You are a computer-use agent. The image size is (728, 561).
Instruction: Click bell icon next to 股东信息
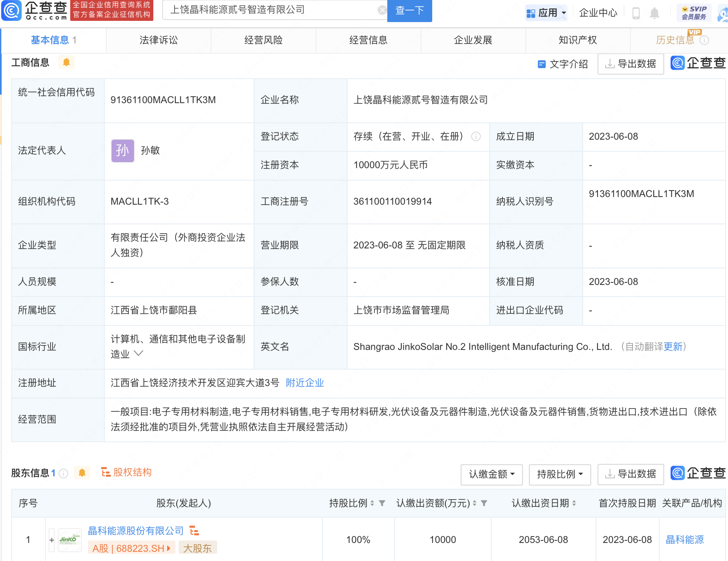click(82, 473)
